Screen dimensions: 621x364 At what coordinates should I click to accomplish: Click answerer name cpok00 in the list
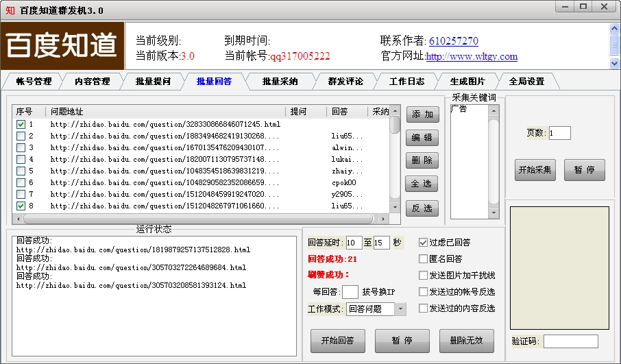[344, 182]
